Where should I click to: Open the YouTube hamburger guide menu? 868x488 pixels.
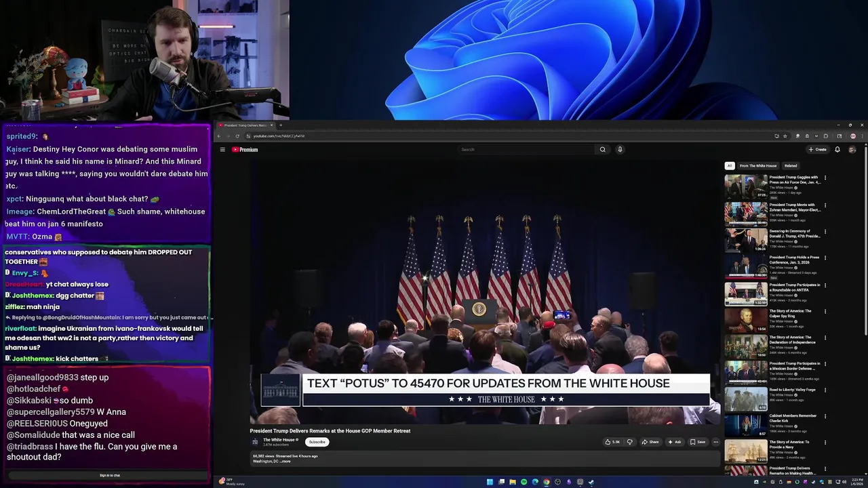click(222, 150)
